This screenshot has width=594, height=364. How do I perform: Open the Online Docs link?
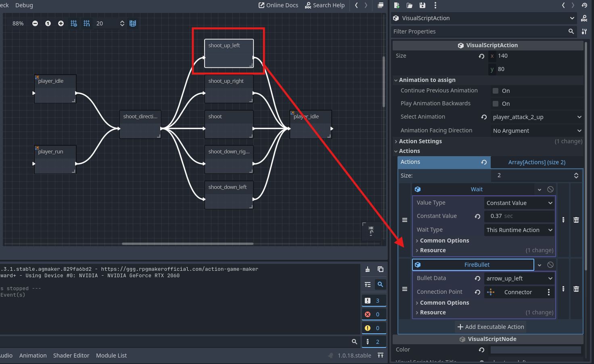click(x=278, y=5)
